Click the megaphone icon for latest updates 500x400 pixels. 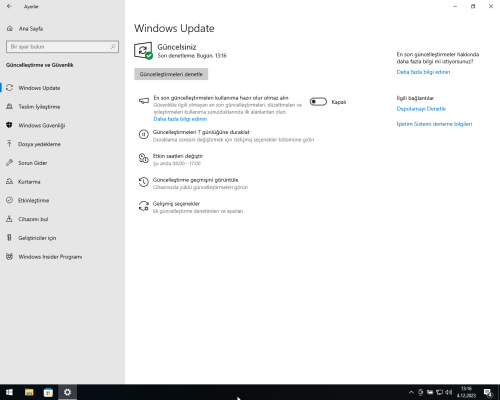click(x=144, y=101)
